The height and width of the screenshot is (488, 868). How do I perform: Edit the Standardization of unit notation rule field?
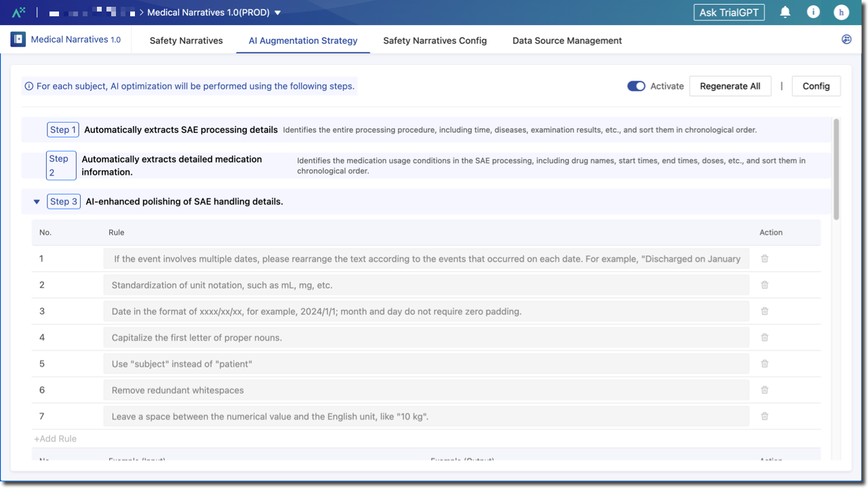pyautogui.click(x=427, y=285)
